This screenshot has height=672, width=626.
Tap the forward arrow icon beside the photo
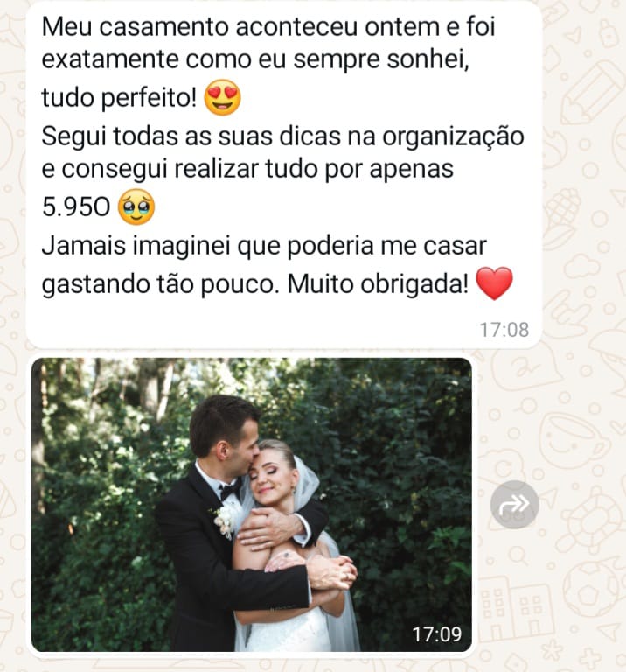tap(514, 504)
